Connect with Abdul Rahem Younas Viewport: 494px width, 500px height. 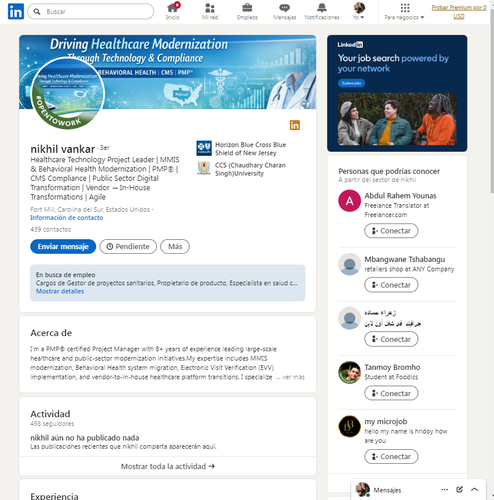(391, 231)
